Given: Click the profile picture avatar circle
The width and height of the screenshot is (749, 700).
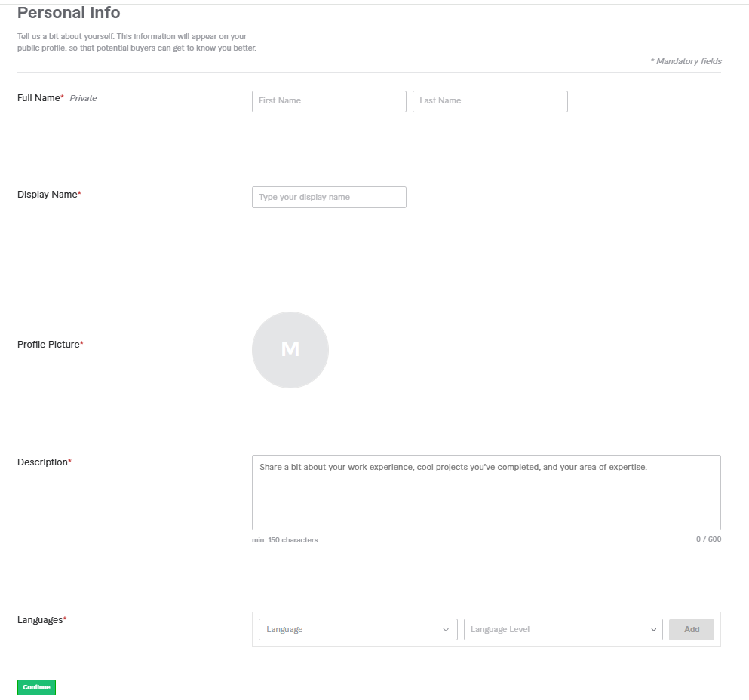Looking at the screenshot, I should (x=290, y=349).
